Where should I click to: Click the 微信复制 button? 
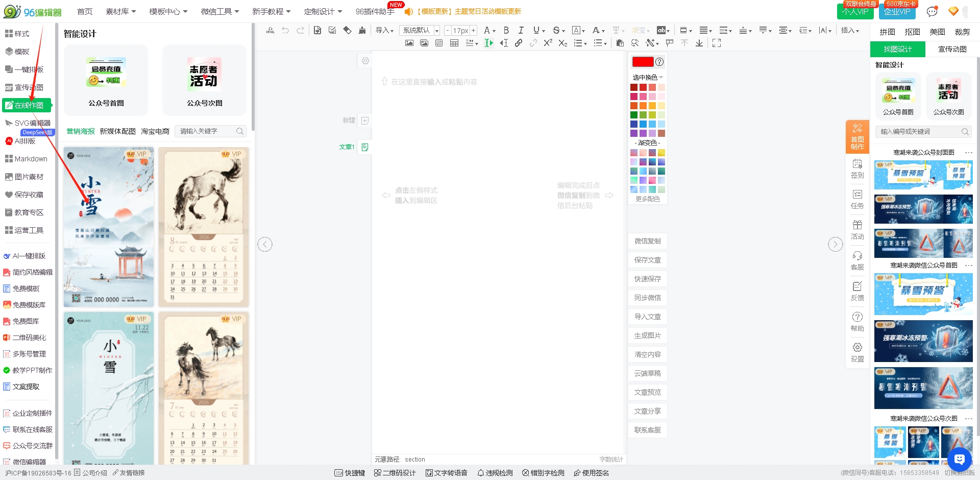[x=647, y=241]
